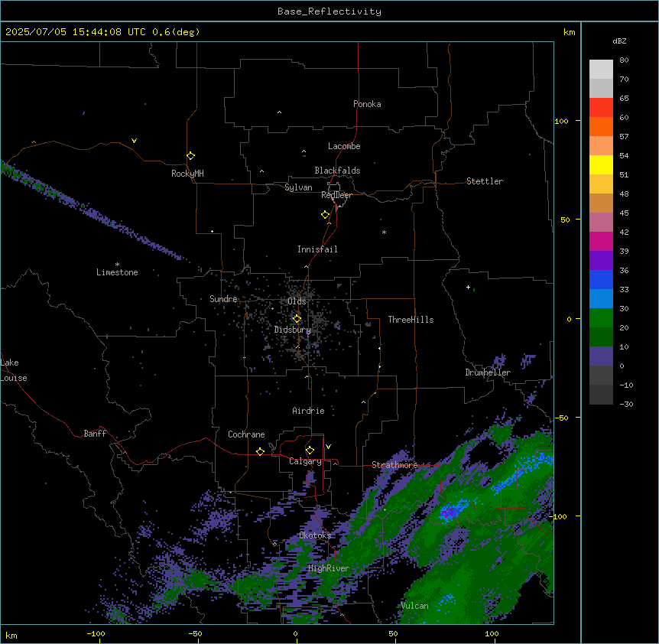Click the yellow V marker northwest of RockyMH

134,141
